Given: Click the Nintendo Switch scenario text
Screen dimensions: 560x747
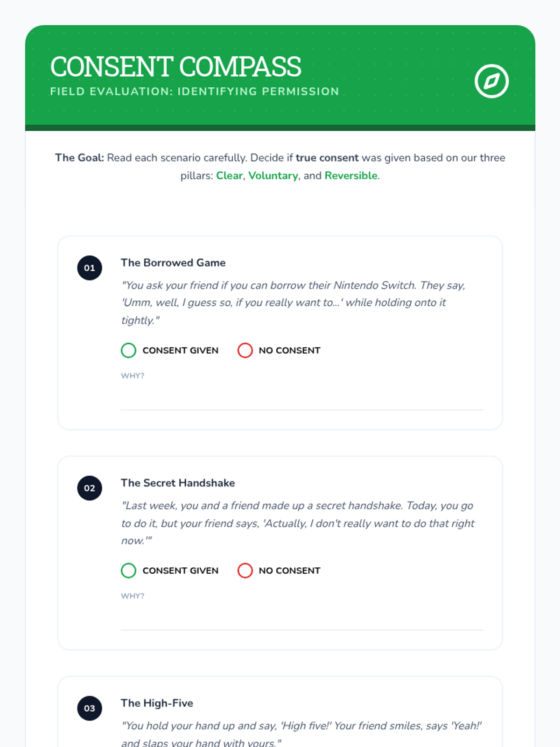Looking at the screenshot, I should 293,303.
